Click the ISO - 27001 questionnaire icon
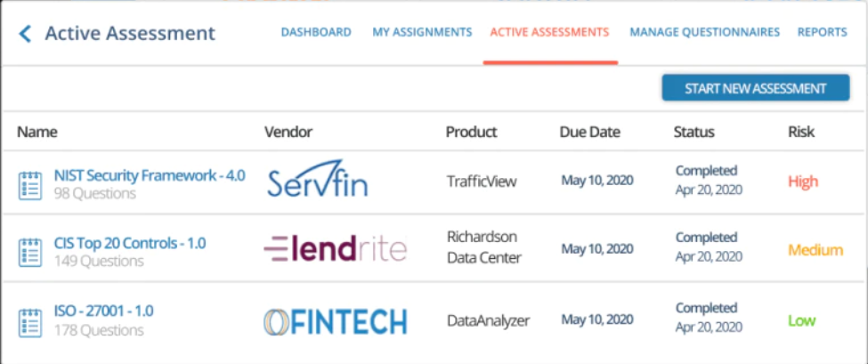Screen dimensions: 868x364 30,322
